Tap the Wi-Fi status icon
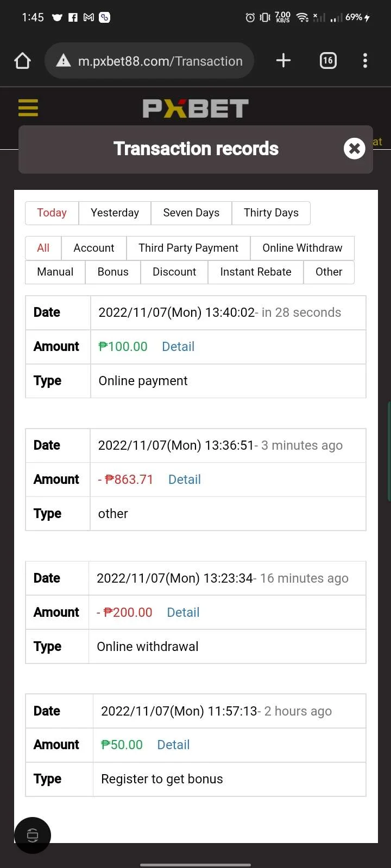 coord(302,17)
